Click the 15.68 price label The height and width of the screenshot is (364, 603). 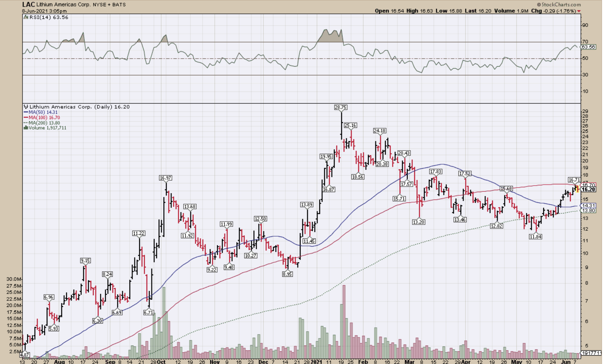tap(506, 188)
